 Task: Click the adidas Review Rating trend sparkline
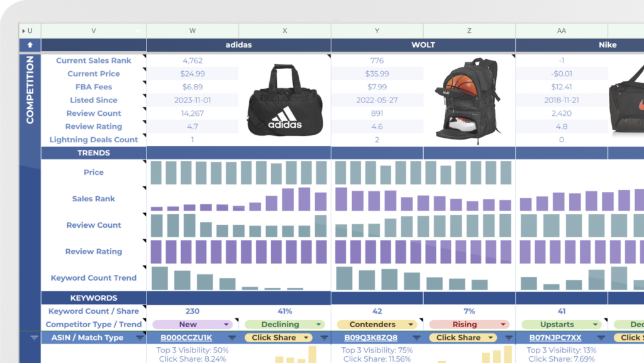point(238,252)
